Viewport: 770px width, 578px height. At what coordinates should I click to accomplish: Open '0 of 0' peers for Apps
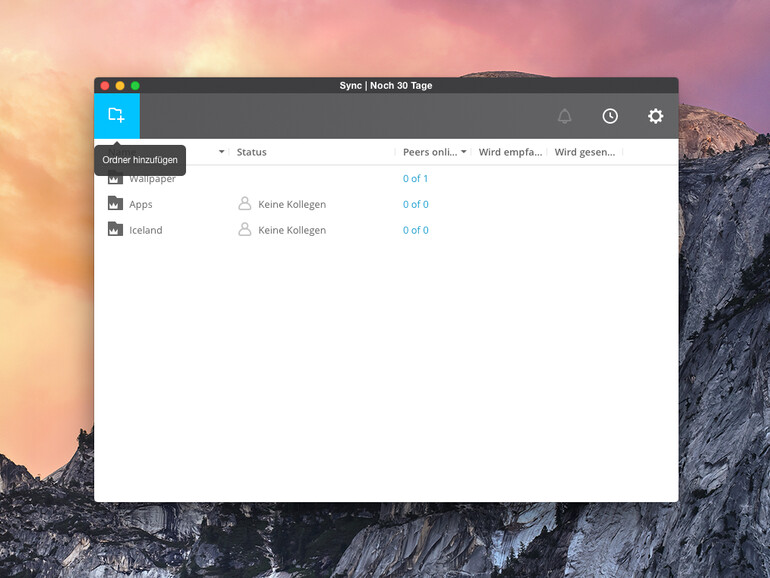(415, 204)
